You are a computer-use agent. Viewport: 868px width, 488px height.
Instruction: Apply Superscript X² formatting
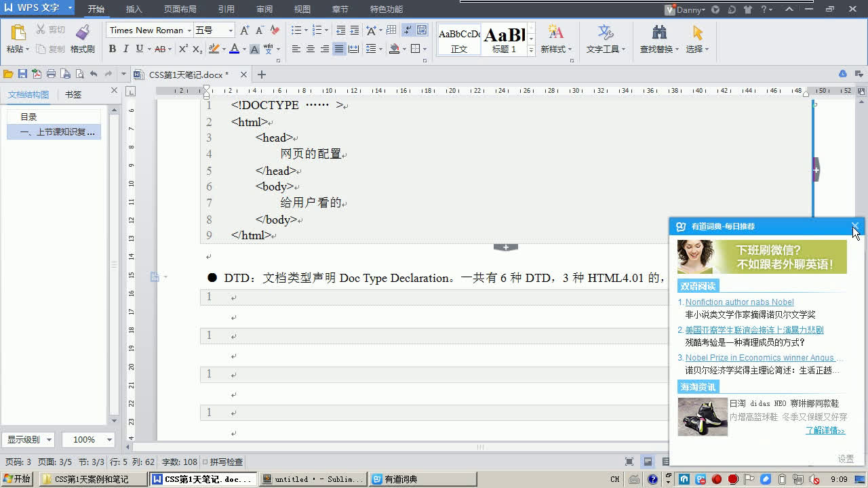pos(183,49)
